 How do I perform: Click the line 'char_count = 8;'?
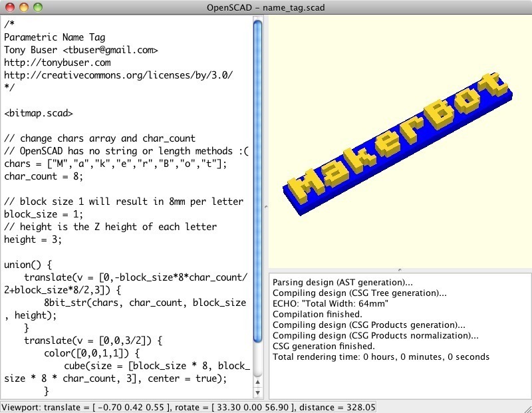pyautogui.click(x=43, y=176)
